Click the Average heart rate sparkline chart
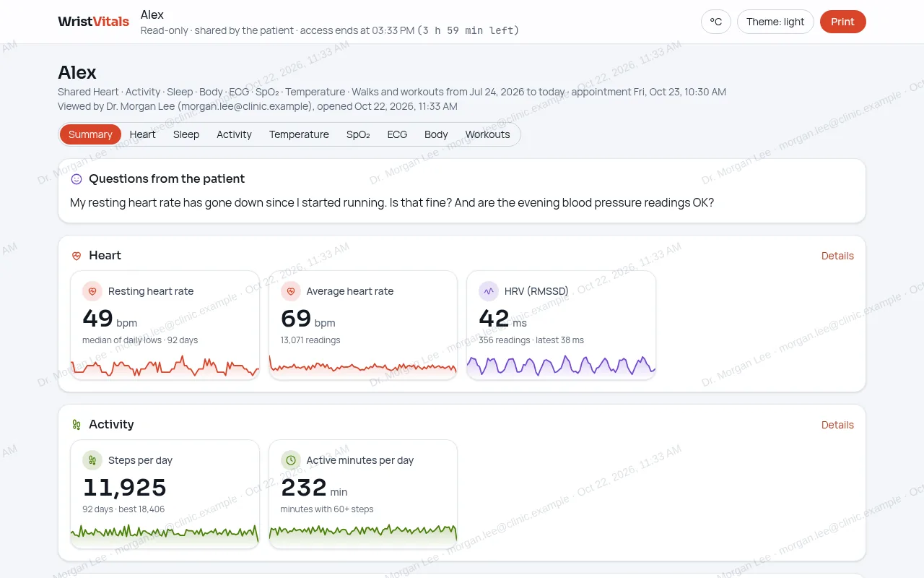The height and width of the screenshot is (578, 924). click(x=363, y=367)
